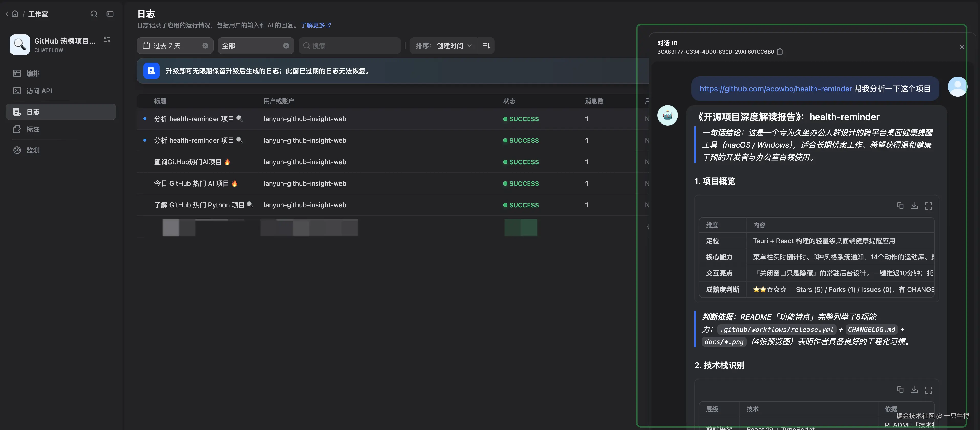The width and height of the screenshot is (980, 430).
Task: Close the conversation detail panel
Action: pyautogui.click(x=961, y=47)
